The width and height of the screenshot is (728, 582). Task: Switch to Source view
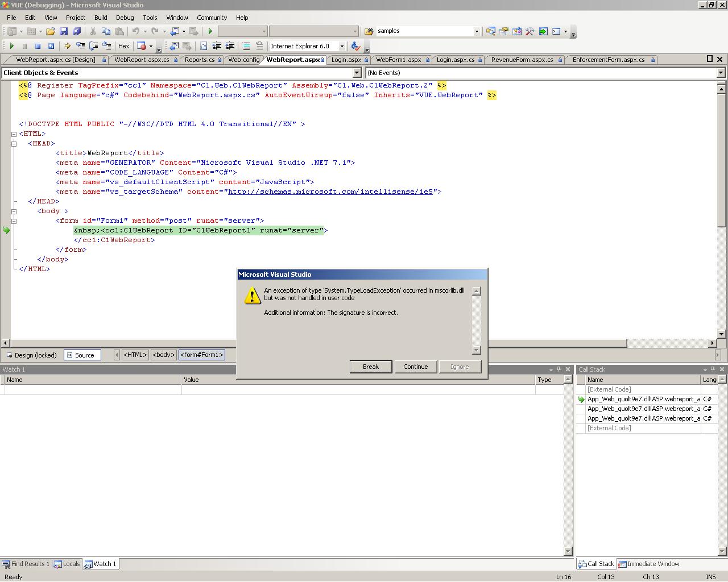pos(82,355)
